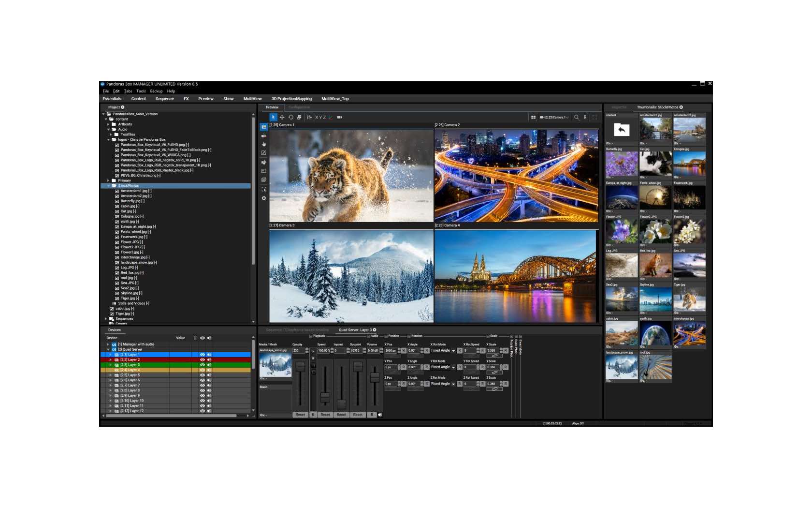This screenshot has width=812, height=508.
Task: Select the edit pencil icon in preview sidebar
Action: click(264, 153)
